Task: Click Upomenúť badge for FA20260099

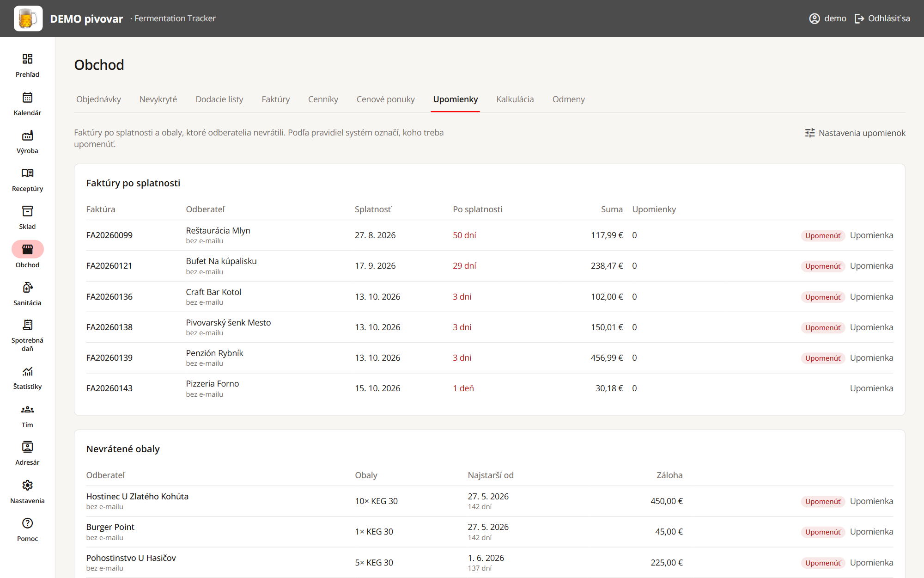Action: (x=823, y=235)
